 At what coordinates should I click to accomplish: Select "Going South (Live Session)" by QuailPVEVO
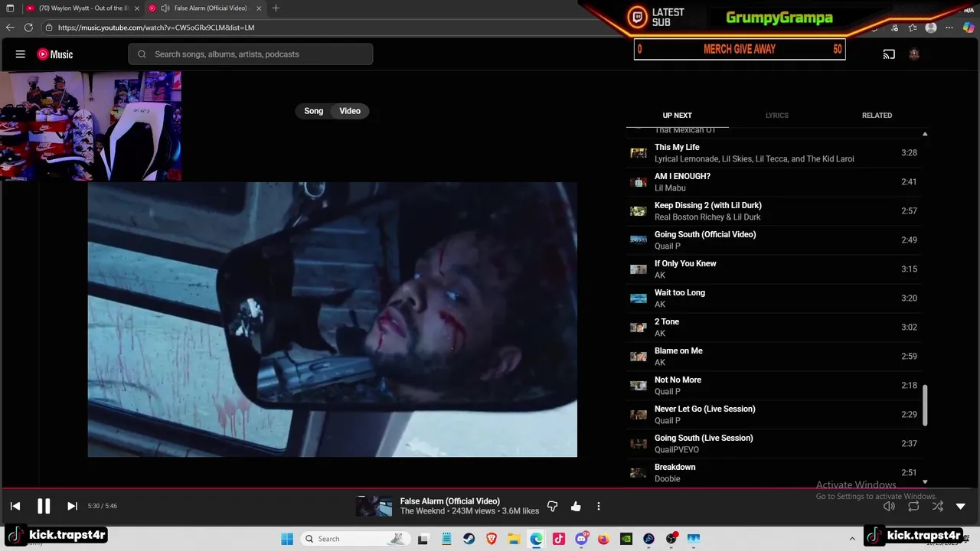point(773,444)
